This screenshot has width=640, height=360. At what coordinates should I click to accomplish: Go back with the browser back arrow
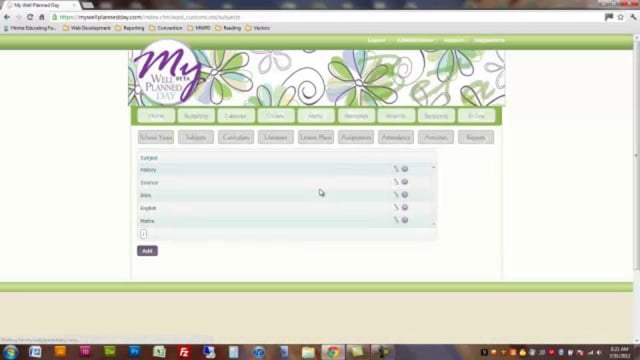[x=7, y=17]
